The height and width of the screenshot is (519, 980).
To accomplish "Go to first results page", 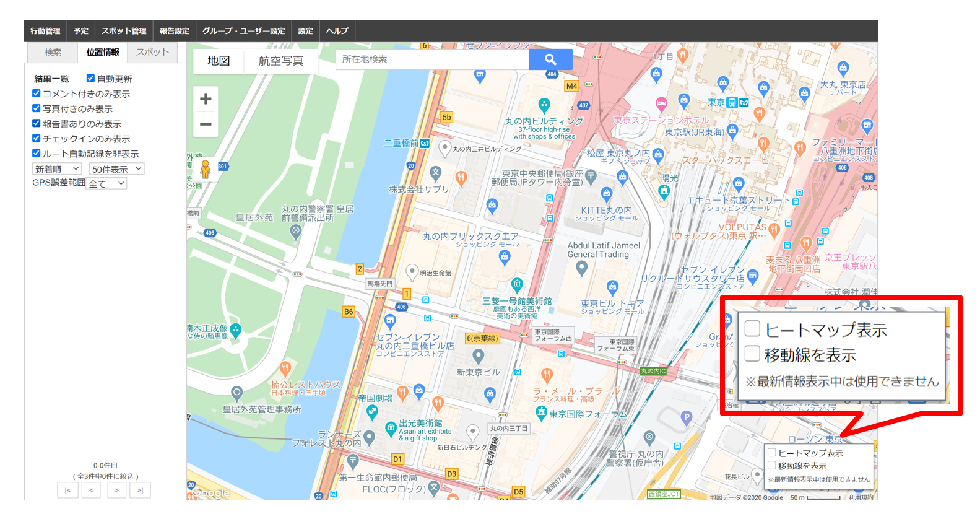I will [x=67, y=490].
